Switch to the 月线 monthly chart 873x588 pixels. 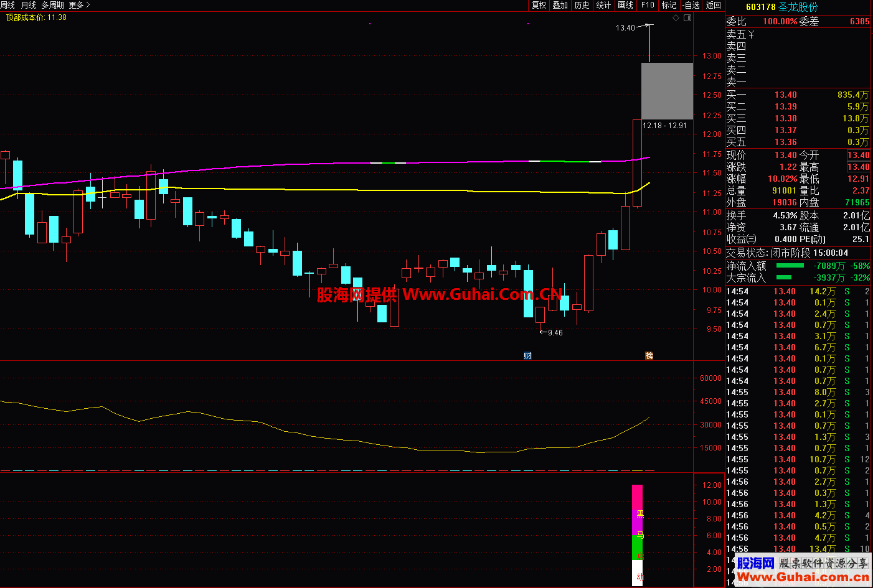click(x=29, y=5)
